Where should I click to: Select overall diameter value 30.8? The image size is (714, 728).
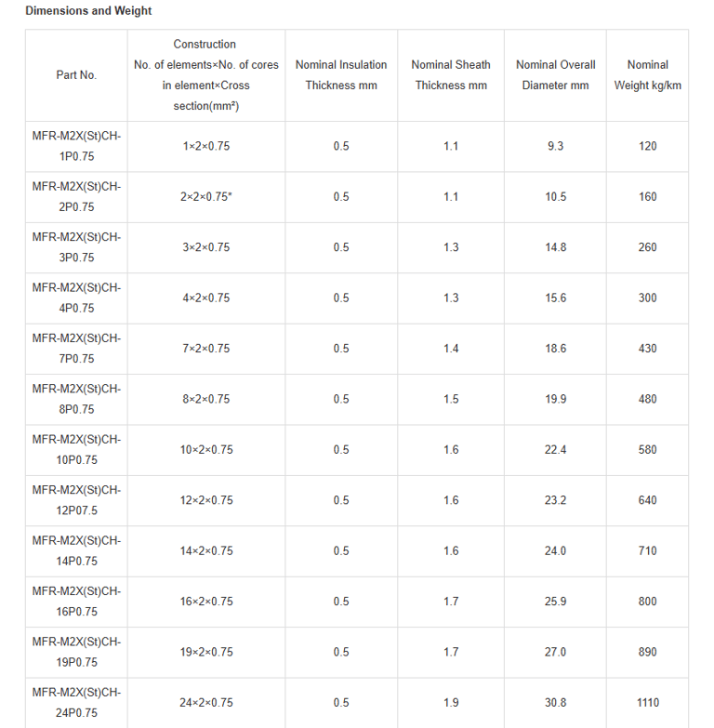point(555,703)
